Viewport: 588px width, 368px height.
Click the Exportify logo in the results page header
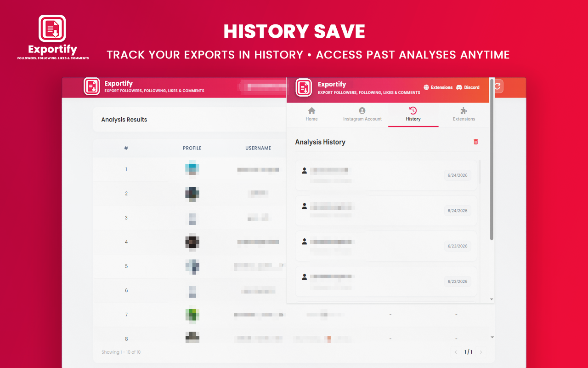pos(92,86)
